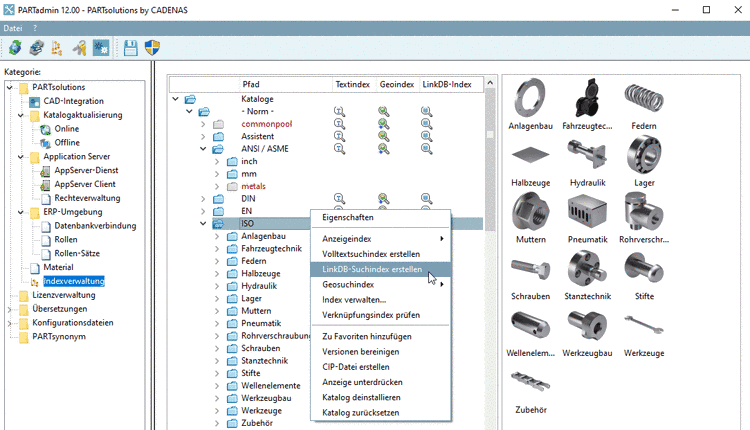Click the Pfad column header
Image resolution: width=750 pixels, height=430 pixels.
[250, 84]
